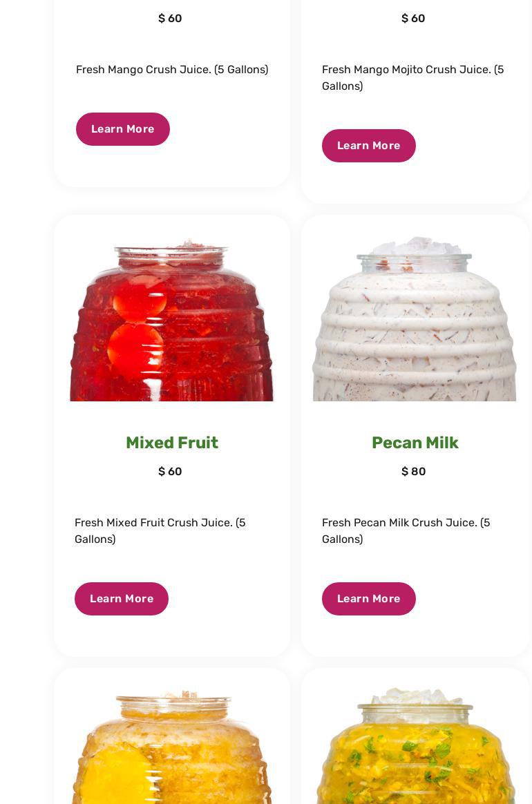Click the $ 60 price above Mango Crush
The width and height of the screenshot is (532, 804).
[170, 19]
